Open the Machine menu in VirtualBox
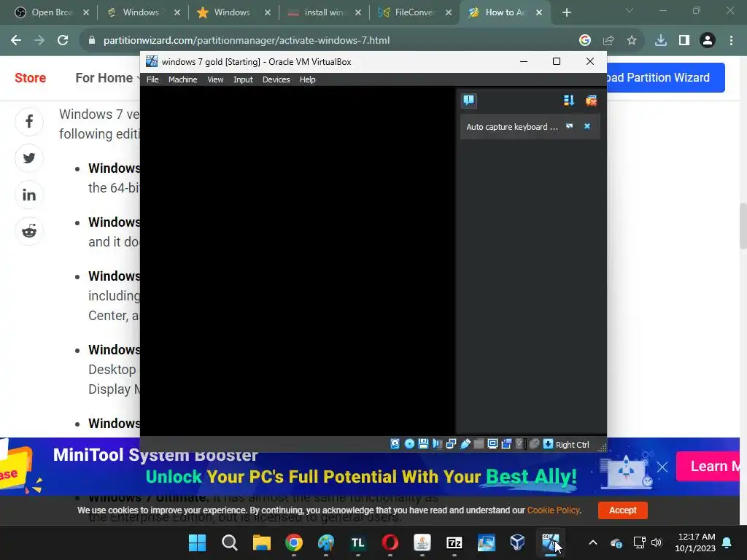The image size is (747, 560). tap(182, 79)
